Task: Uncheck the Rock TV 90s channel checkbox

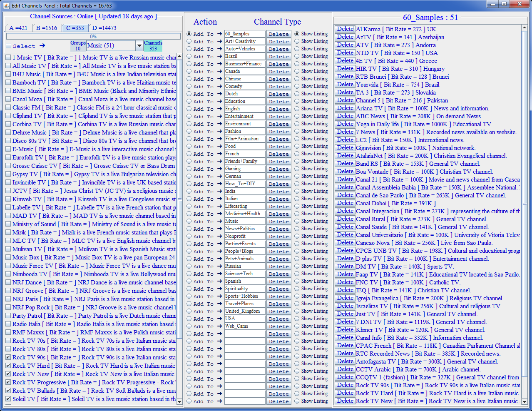Action: [8, 357]
